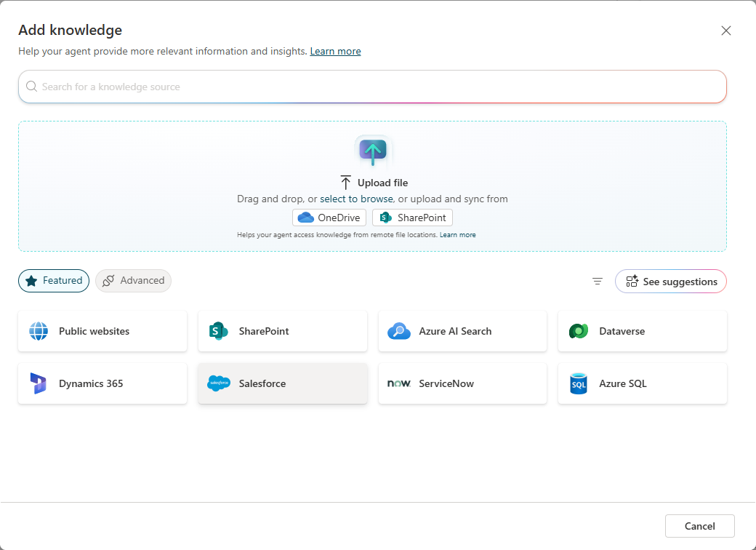The width and height of the screenshot is (756, 550).
Task: Click the ServiceNow 'now' logo icon
Action: 399,383
